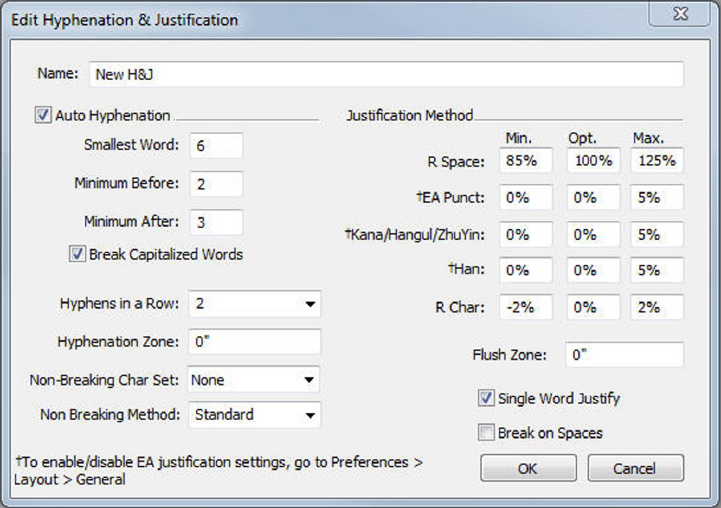Uncheck Single Word Justify option
This screenshot has height=508, width=721.
pos(487,398)
